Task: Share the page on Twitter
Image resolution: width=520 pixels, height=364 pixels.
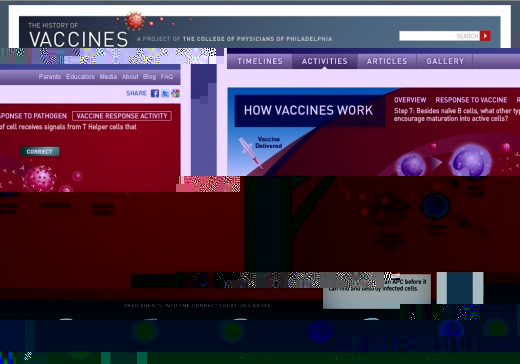Action: pyautogui.click(x=165, y=93)
